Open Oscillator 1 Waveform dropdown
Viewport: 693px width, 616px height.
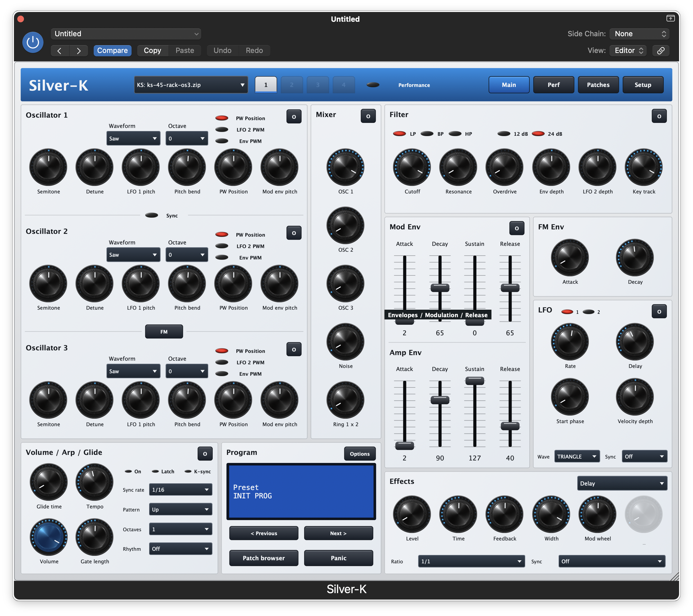tap(133, 138)
